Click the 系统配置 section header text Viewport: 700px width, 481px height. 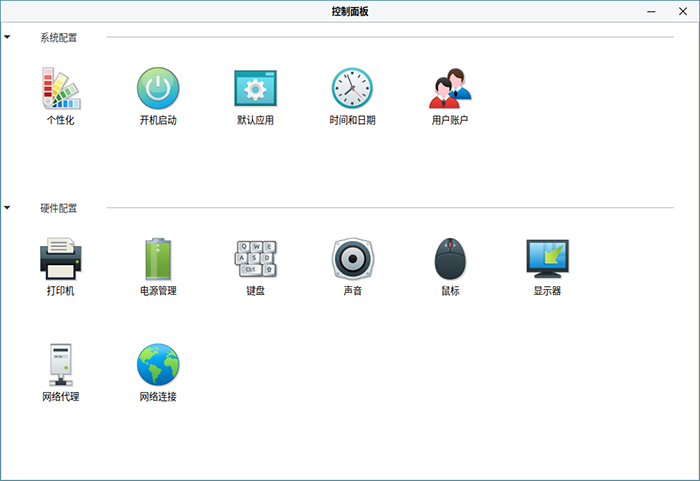(58, 38)
